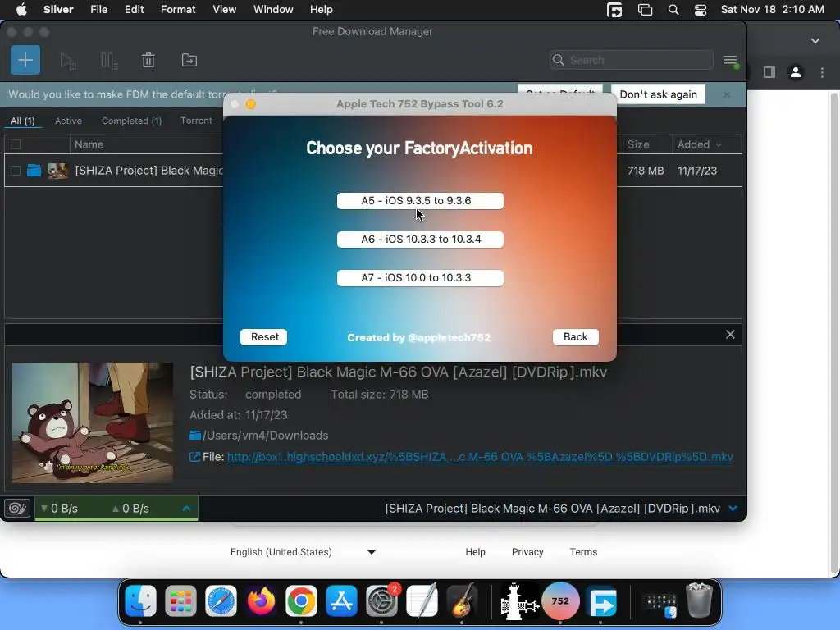Viewport: 840px width, 630px height.
Task: Open System Preferences from the dock
Action: 381,601
